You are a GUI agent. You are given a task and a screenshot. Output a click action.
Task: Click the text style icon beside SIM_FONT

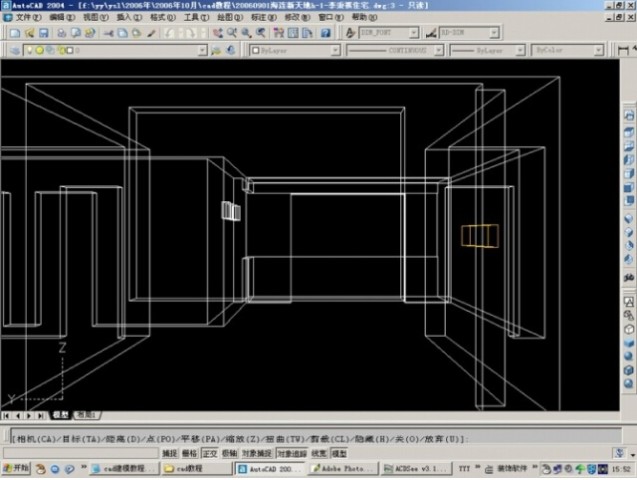[x=352, y=33]
